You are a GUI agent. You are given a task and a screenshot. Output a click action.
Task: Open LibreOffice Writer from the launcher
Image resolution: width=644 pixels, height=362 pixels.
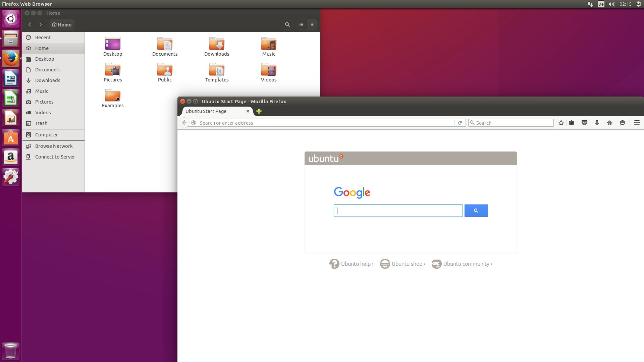[x=11, y=78]
